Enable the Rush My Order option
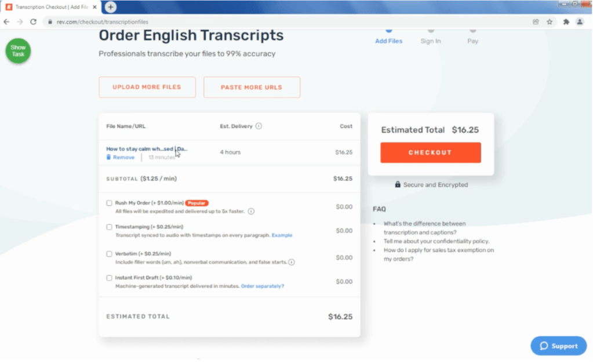Viewport: 593px width, 364px height. (108, 203)
